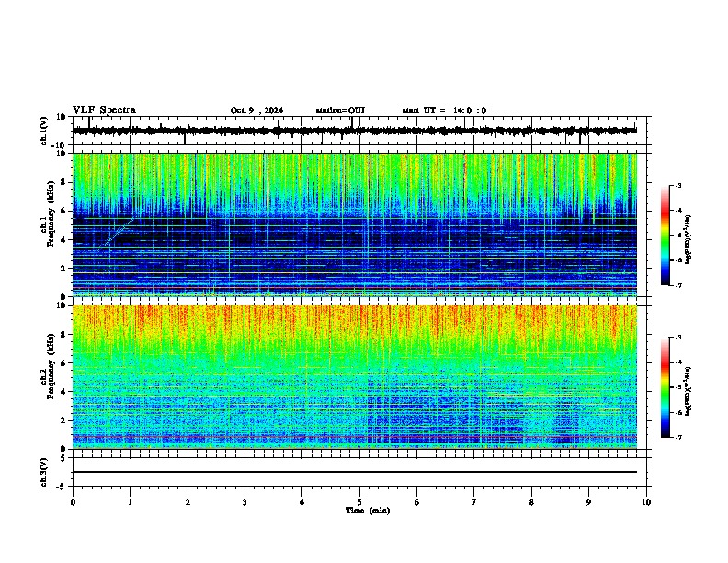Click the time axis tick label "0"
The height and width of the screenshot is (563, 728).
pos(73,502)
